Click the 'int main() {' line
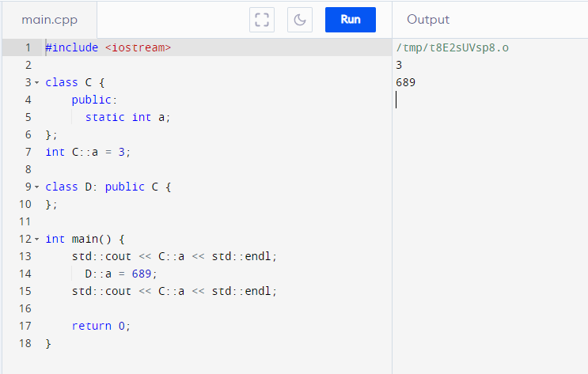The width and height of the screenshot is (588, 374). 85,239
